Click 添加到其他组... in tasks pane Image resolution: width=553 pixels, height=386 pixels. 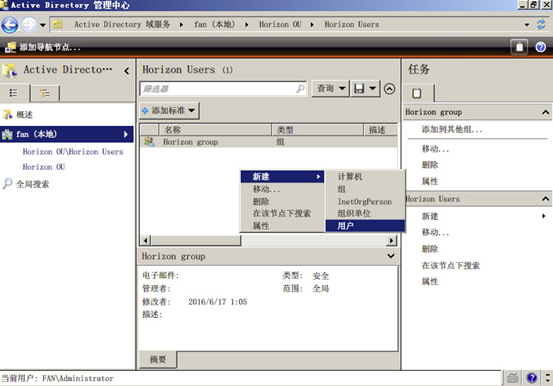pos(452,129)
